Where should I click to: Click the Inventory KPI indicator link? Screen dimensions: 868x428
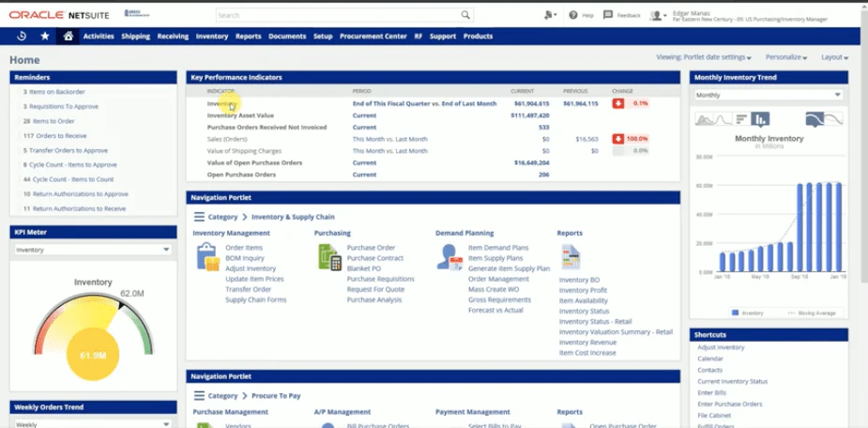(222, 103)
